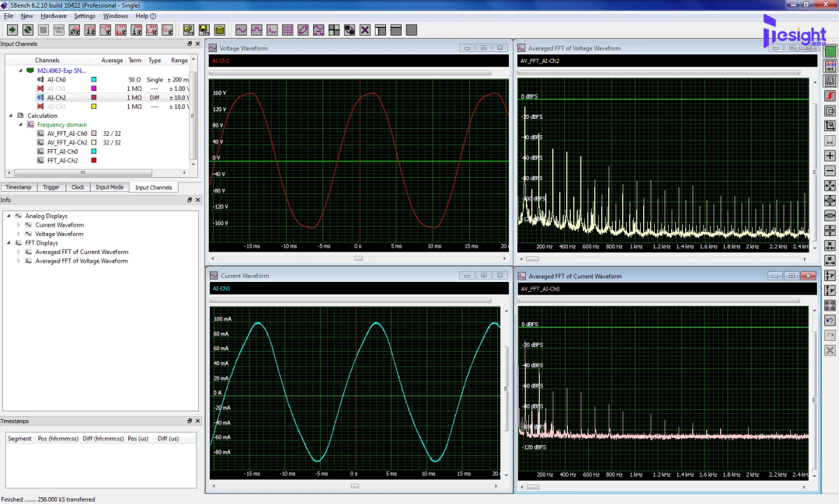The width and height of the screenshot is (839, 504).
Task: Open the Help menu
Action: 145,16
